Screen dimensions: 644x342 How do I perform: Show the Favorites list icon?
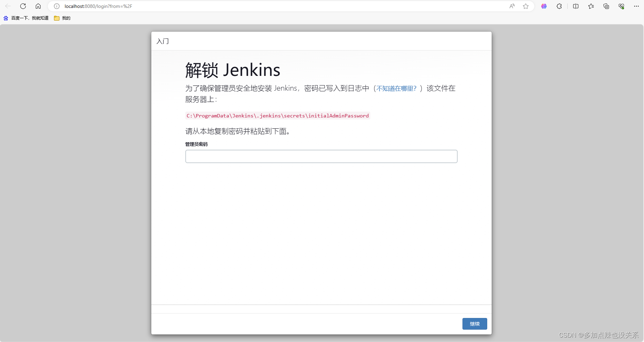tap(591, 6)
